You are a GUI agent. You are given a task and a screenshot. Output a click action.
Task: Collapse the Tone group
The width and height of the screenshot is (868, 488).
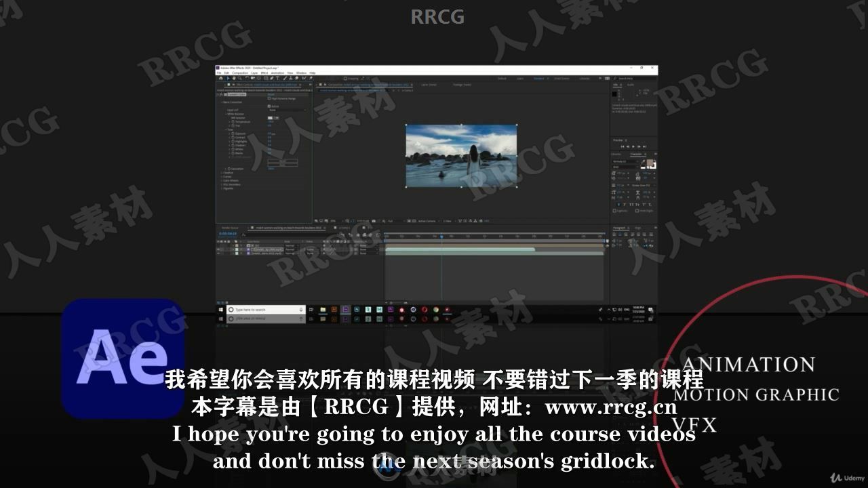[226, 129]
